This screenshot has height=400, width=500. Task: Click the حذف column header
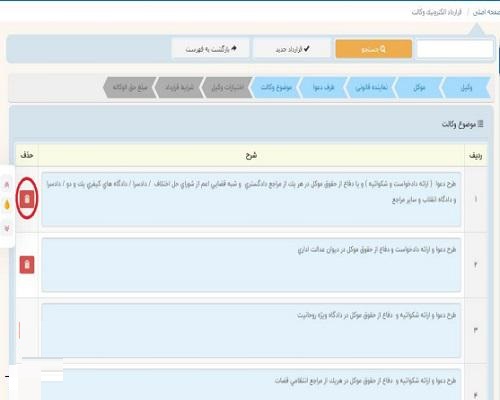pyautogui.click(x=27, y=155)
